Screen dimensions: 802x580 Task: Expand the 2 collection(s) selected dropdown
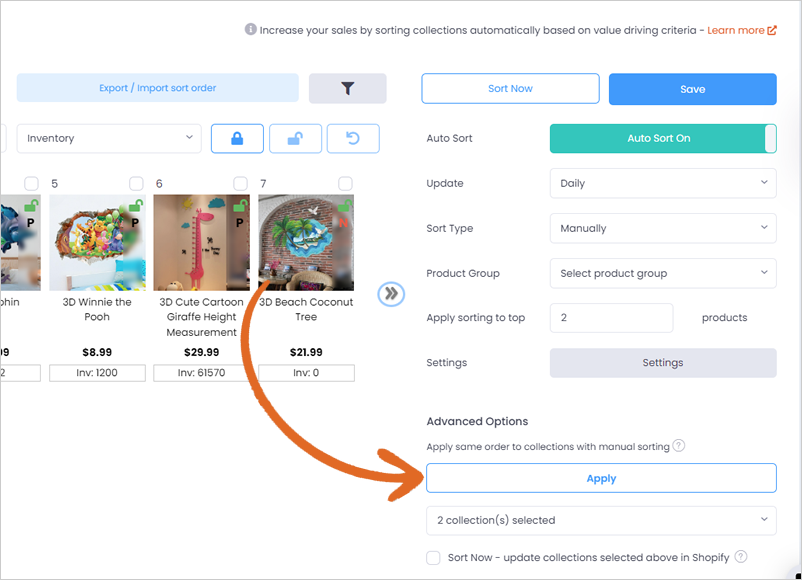[601, 520]
